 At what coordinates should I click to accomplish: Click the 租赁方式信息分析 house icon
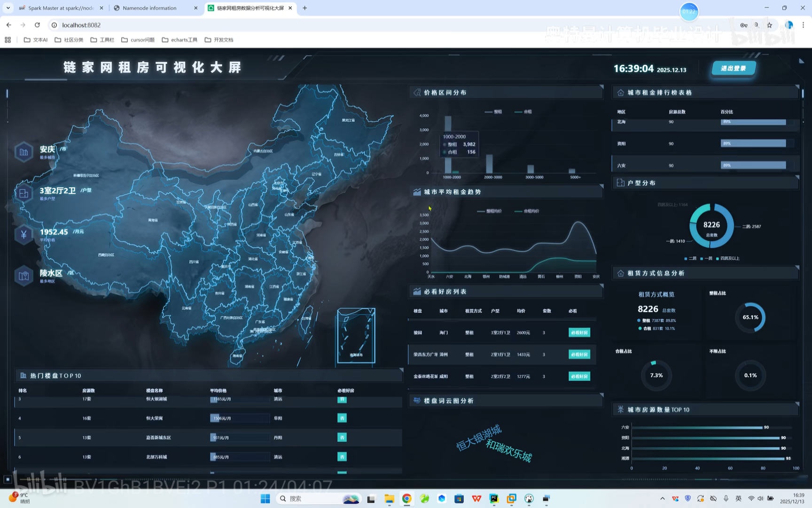click(620, 273)
